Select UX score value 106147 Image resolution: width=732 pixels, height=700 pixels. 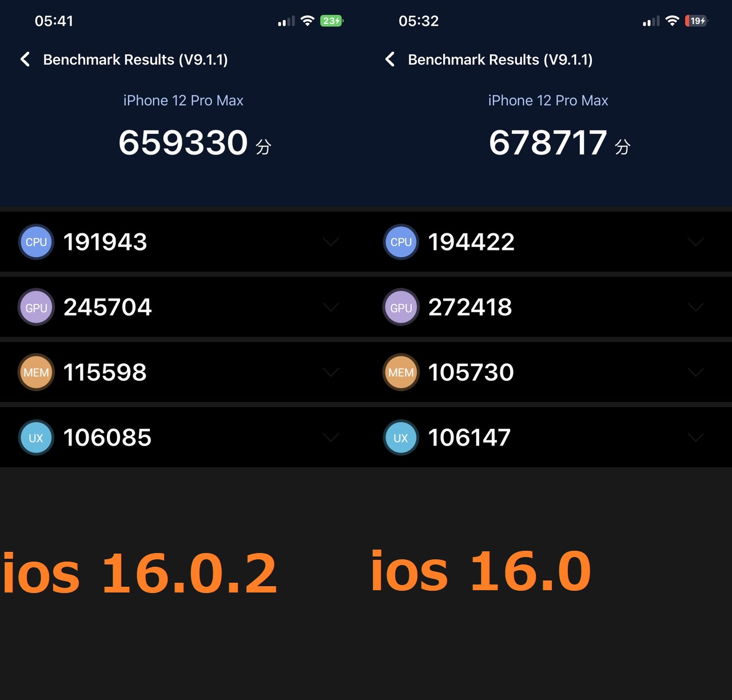pyautogui.click(x=470, y=437)
